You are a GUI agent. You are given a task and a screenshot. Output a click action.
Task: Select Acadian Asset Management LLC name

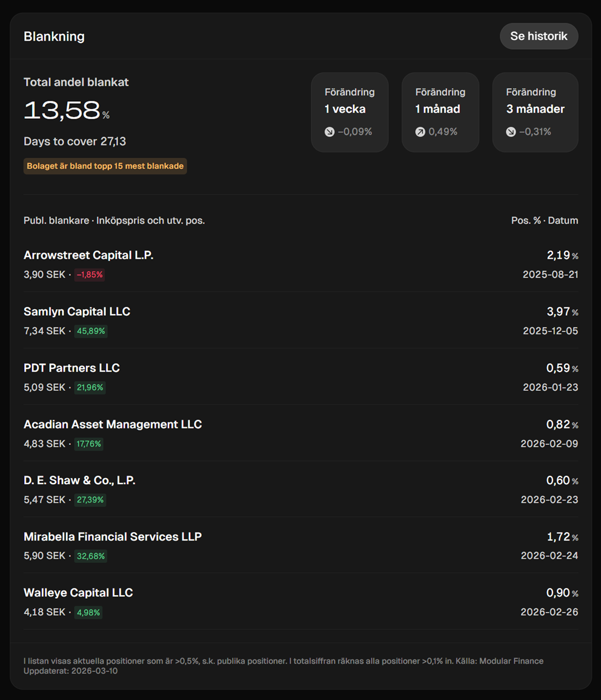(x=113, y=424)
